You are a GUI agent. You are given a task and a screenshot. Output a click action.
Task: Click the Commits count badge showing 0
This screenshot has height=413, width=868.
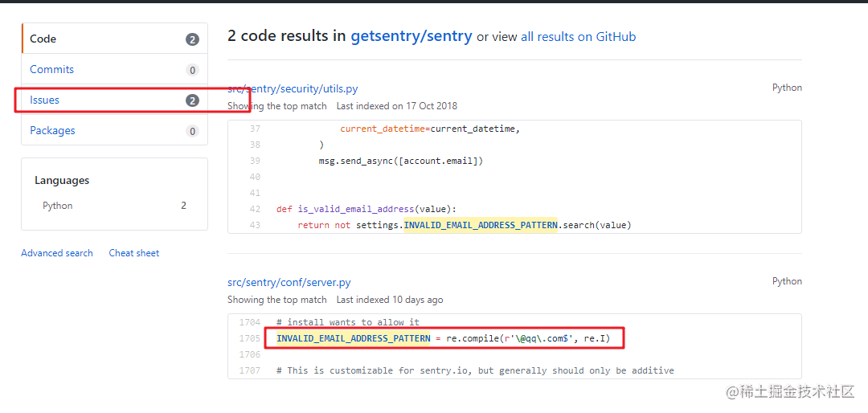pyautogui.click(x=192, y=71)
